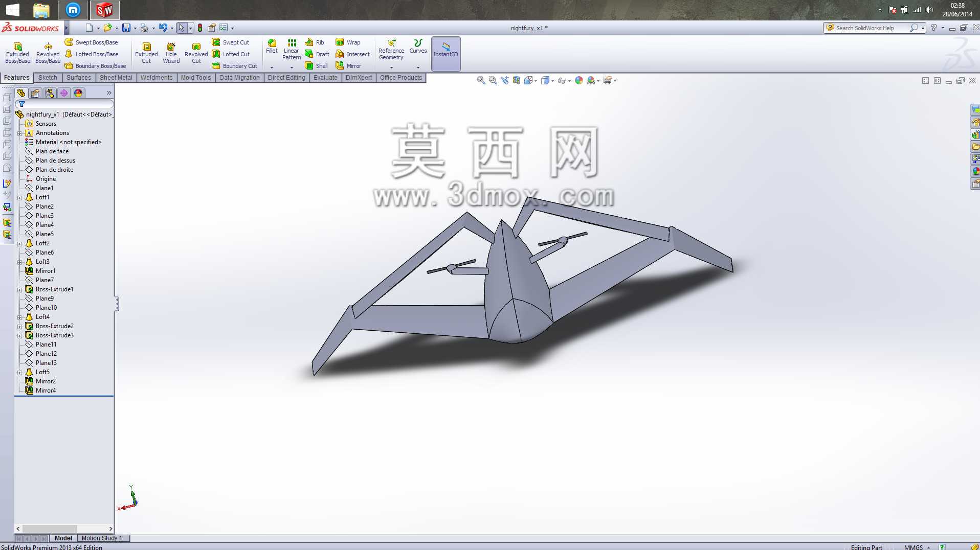Click the Rib tool
This screenshot has height=550, width=980.
click(315, 42)
